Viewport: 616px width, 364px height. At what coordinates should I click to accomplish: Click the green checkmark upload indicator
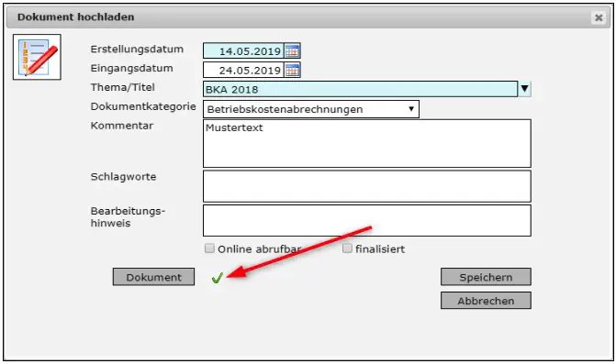[218, 278]
